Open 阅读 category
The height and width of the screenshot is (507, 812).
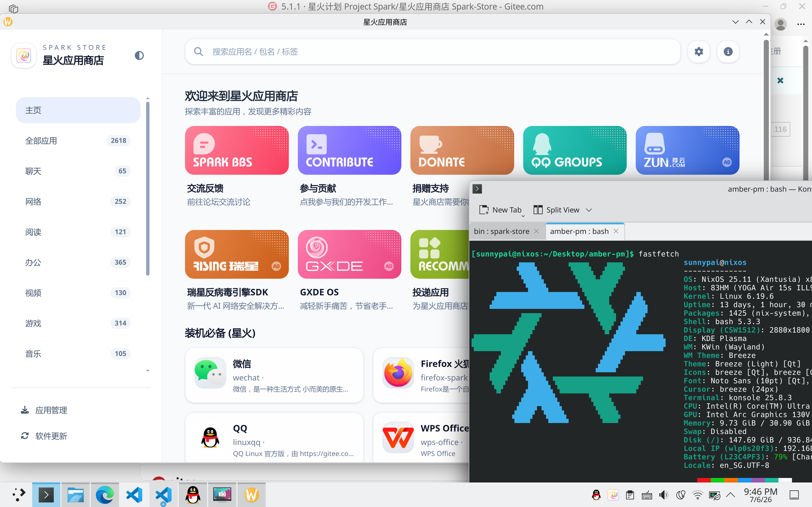point(78,232)
